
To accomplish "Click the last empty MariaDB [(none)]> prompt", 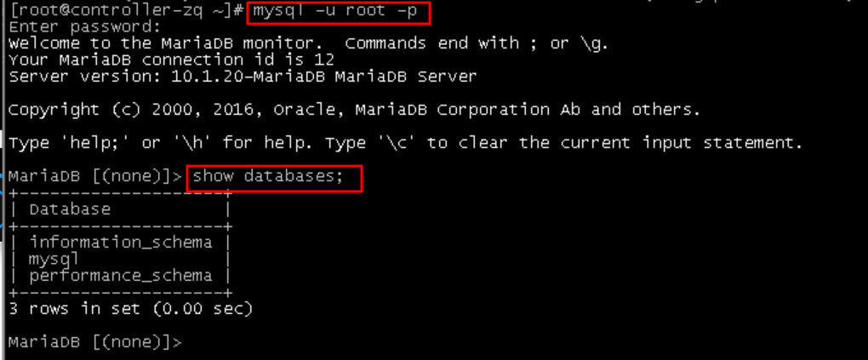I will point(95,342).
